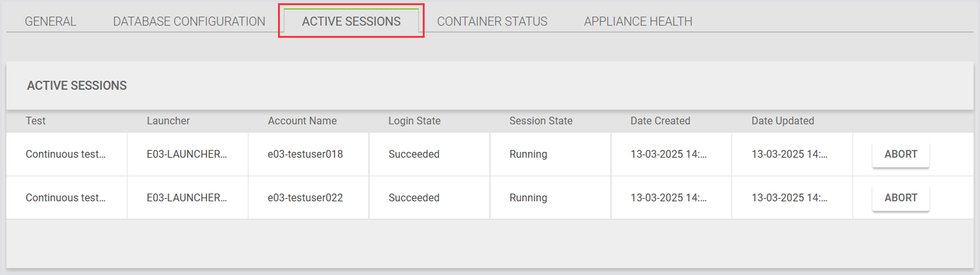Select the Active Sessions tab

click(351, 21)
